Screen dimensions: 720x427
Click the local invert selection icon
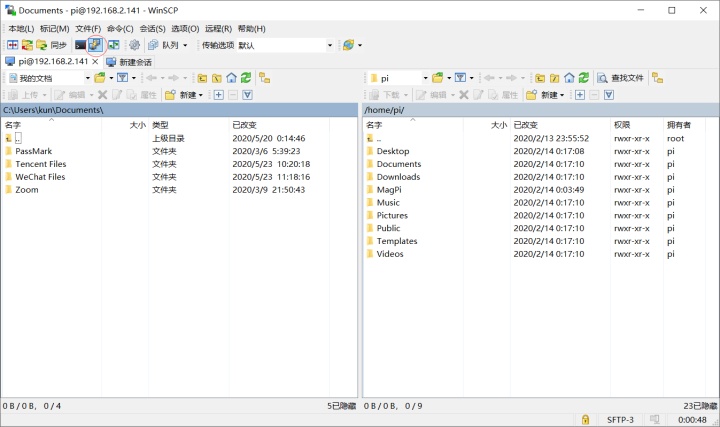pyautogui.click(x=248, y=95)
